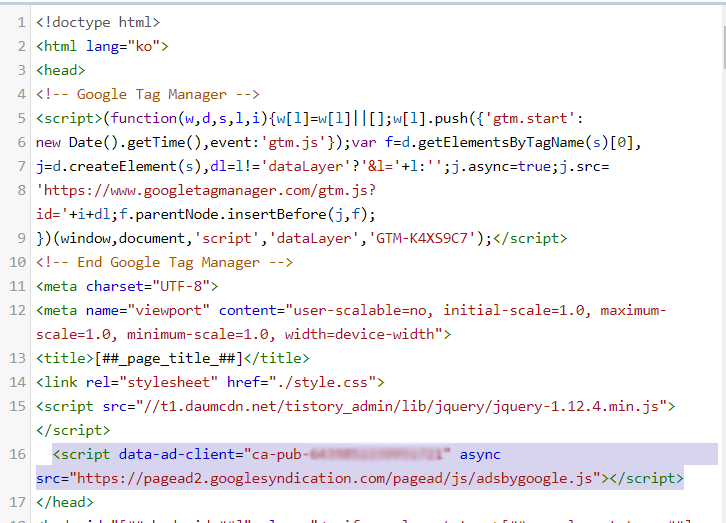726x523 pixels.
Task: Click the jquery-1.12.4.min.js script URL
Action: [x=401, y=407]
